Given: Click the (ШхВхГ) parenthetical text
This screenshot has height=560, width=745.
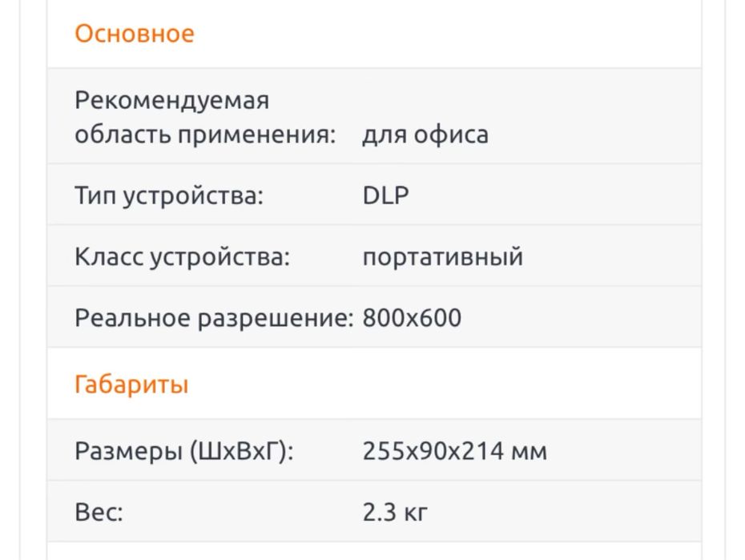Looking at the screenshot, I should 242,451.
